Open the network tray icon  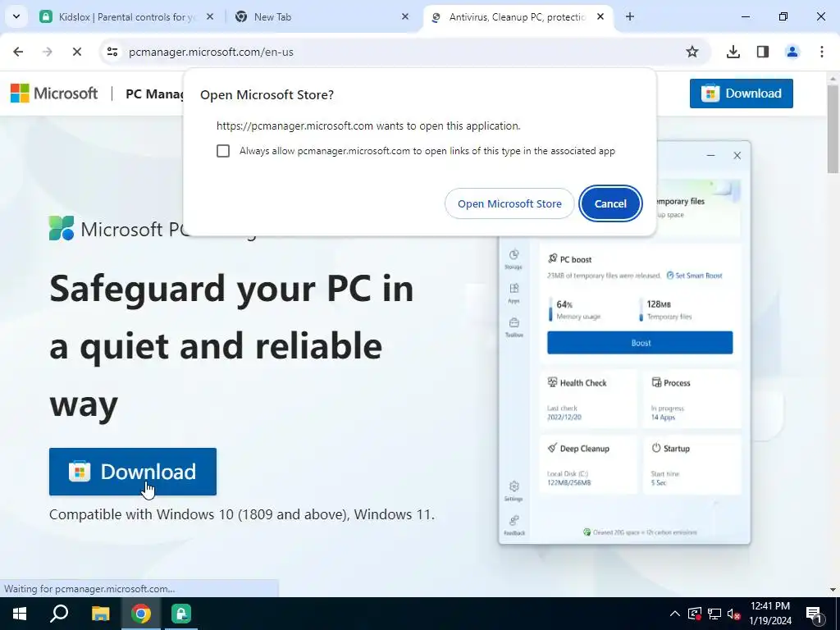coord(714,614)
